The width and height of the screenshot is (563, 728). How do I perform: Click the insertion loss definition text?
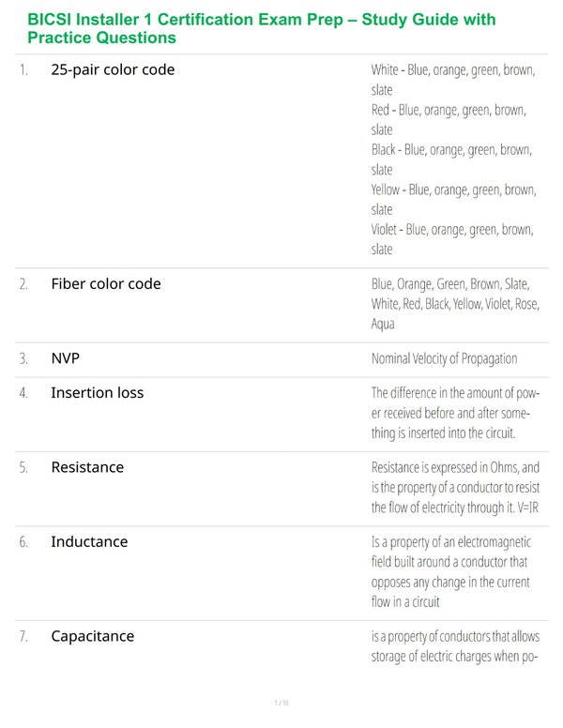coord(455,413)
